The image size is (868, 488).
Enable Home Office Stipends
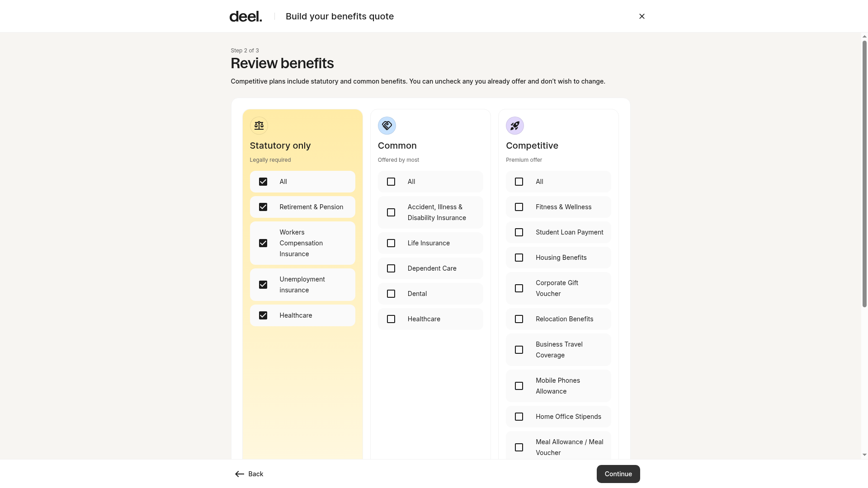[519, 417]
